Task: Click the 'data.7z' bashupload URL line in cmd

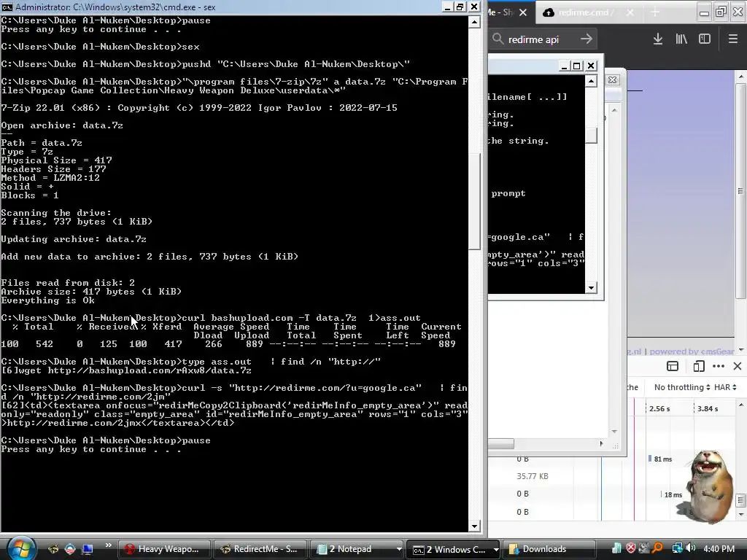Action: tap(126, 370)
